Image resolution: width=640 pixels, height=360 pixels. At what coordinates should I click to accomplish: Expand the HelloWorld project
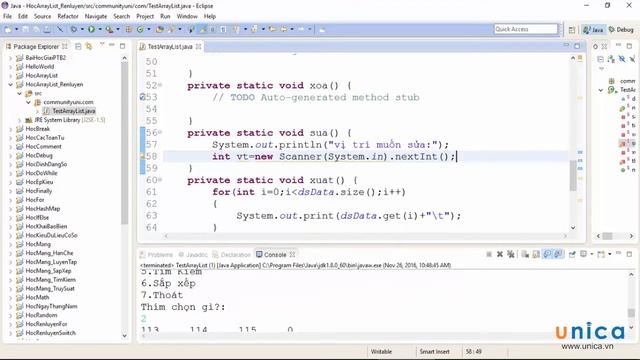point(11,67)
